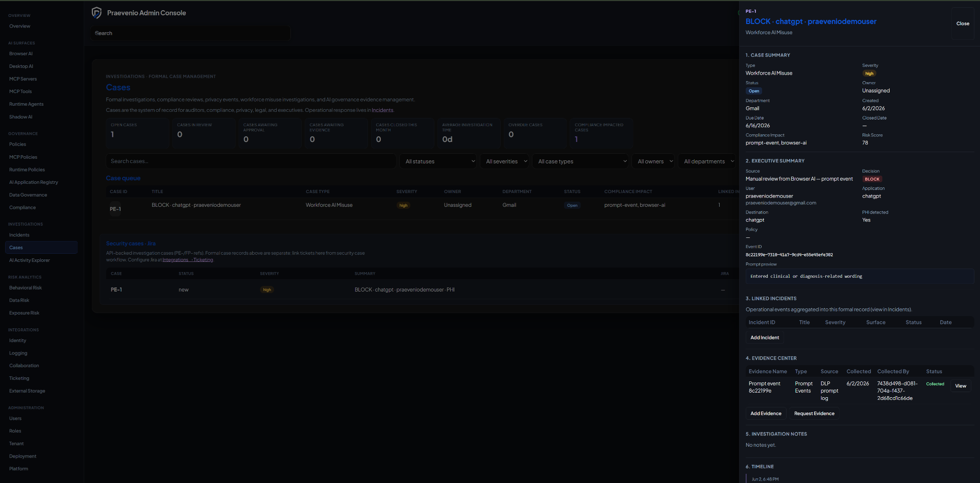980x483 pixels.
Task: Open the All case types dropdown
Action: (580, 161)
